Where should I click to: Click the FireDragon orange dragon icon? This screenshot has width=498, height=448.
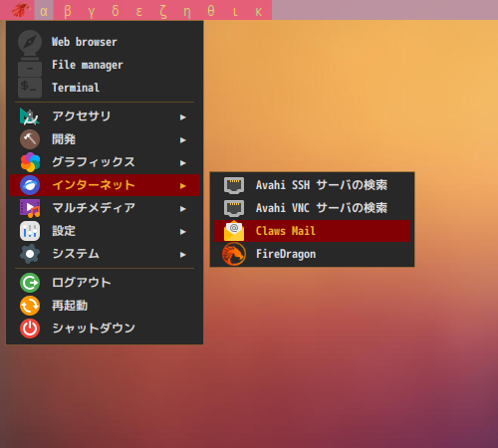[234, 254]
